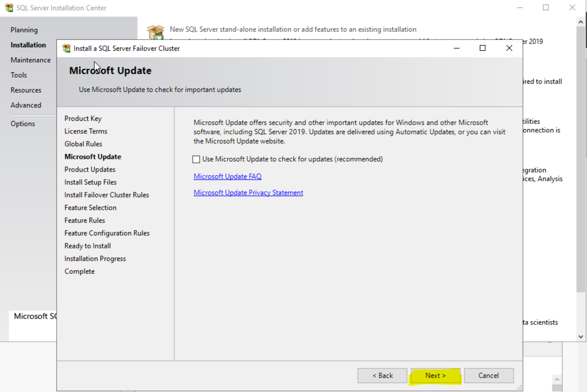Switch to the Maintenance section
587x392 pixels.
tap(31, 60)
